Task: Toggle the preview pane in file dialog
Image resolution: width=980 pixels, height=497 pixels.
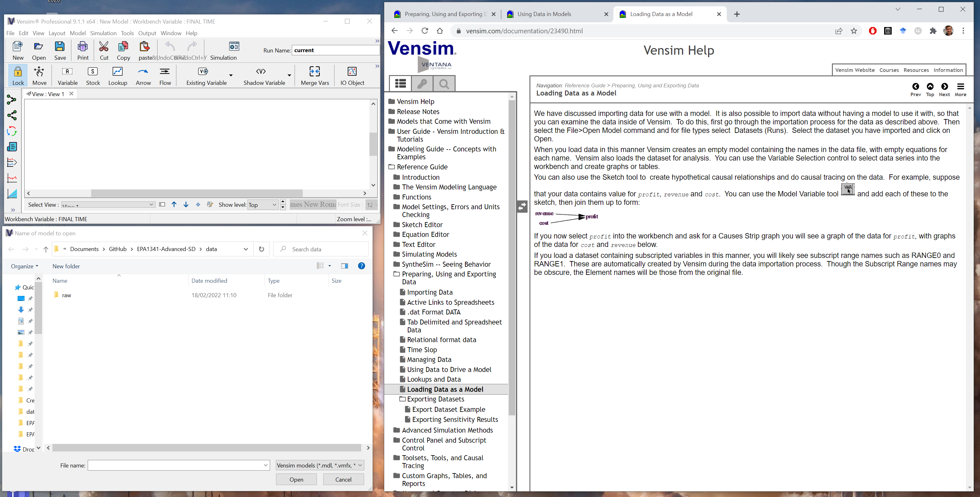Action: pyautogui.click(x=344, y=266)
